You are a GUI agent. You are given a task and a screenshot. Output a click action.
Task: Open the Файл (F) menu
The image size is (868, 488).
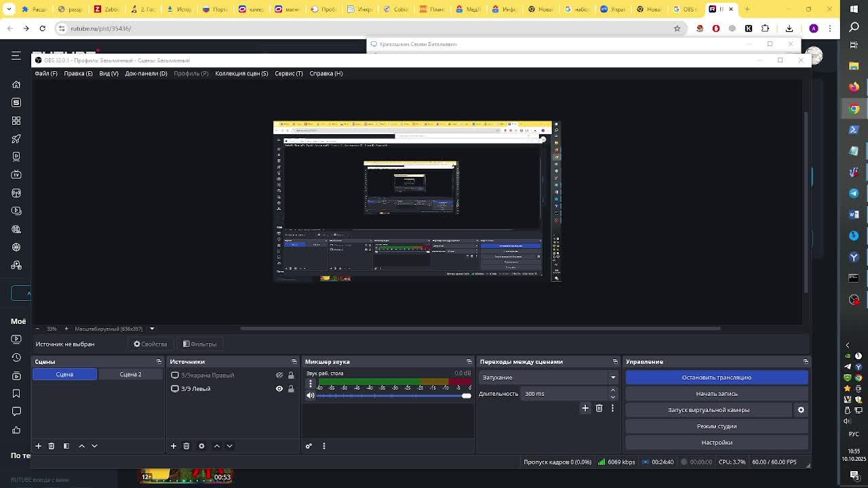pyautogui.click(x=46, y=73)
